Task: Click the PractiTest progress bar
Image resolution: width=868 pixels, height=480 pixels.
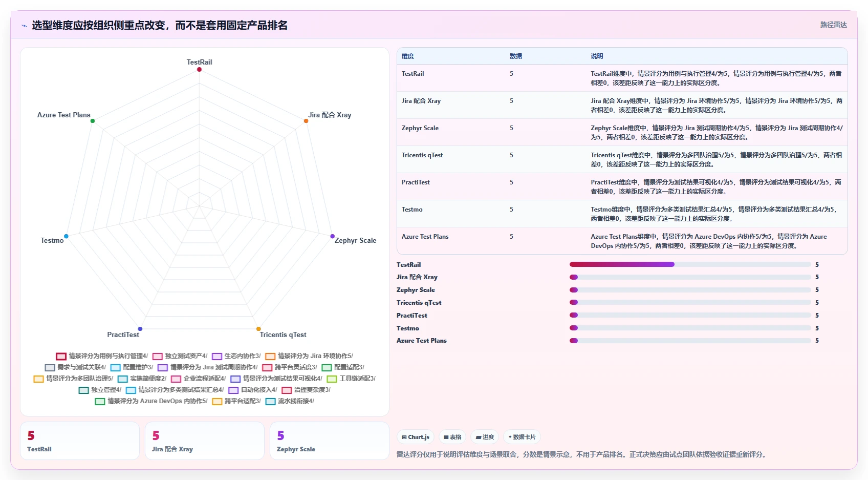Action: point(690,315)
